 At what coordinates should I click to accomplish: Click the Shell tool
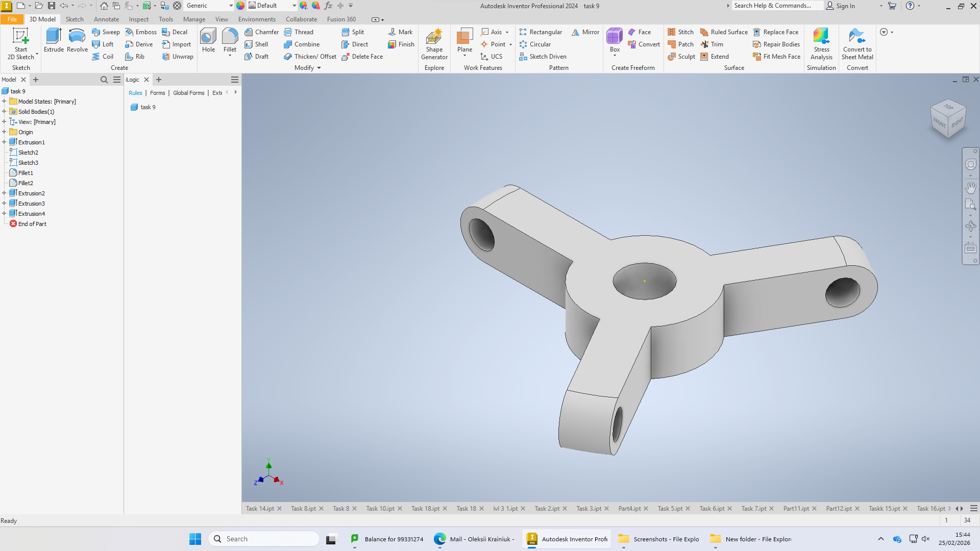256,44
